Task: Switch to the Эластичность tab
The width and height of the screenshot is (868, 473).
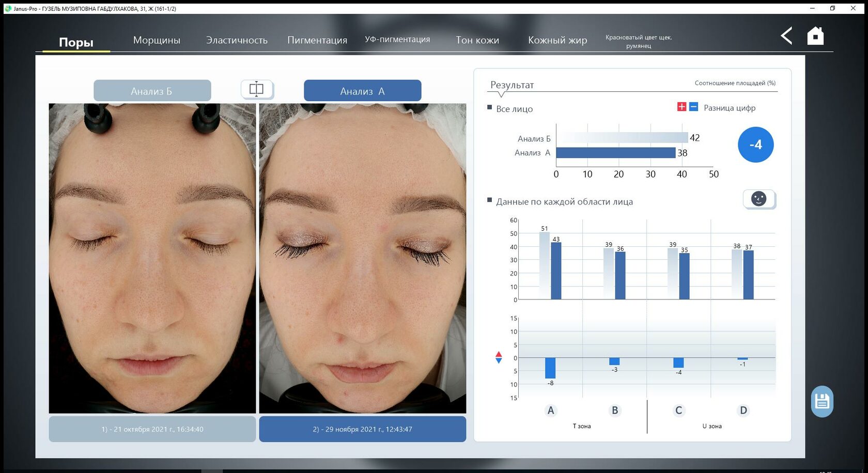Action: click(237, 40)
